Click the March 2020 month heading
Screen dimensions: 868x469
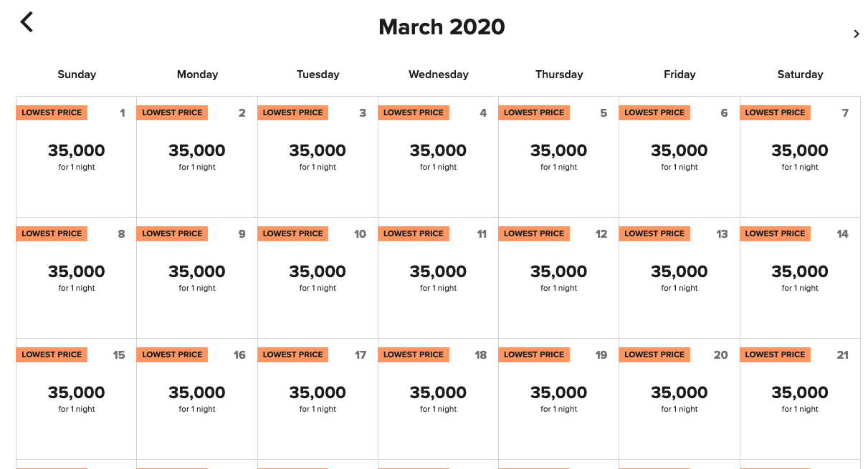pyautogui.click(x=442, y=26)
